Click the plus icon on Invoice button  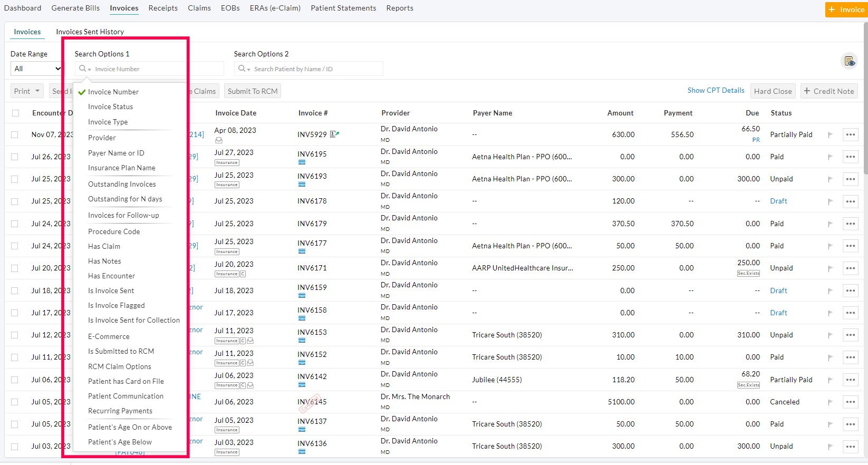(832, 9)
